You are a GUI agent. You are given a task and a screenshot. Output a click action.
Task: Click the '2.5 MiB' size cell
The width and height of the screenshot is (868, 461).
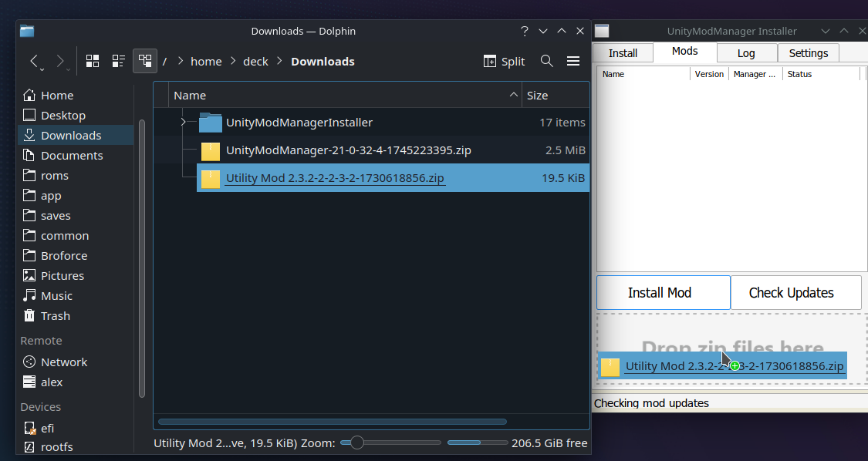pos(566,150)
